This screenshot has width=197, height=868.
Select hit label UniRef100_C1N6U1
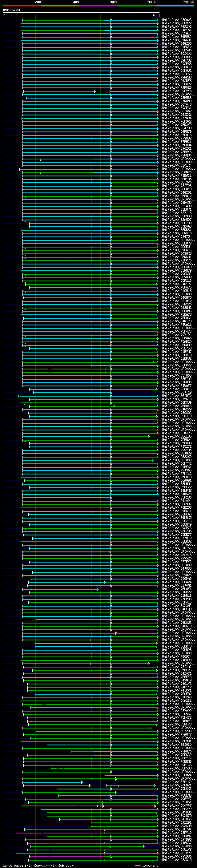[x=177, y=40]
